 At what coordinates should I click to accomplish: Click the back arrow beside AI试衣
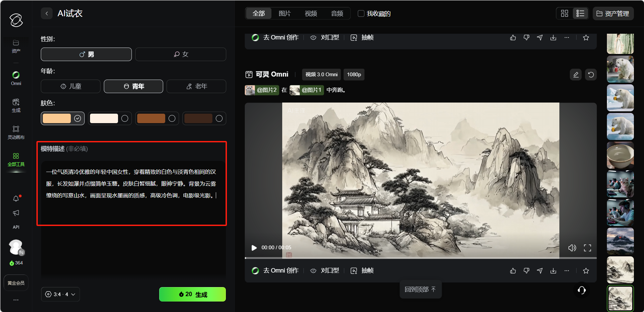pos(47,13)
